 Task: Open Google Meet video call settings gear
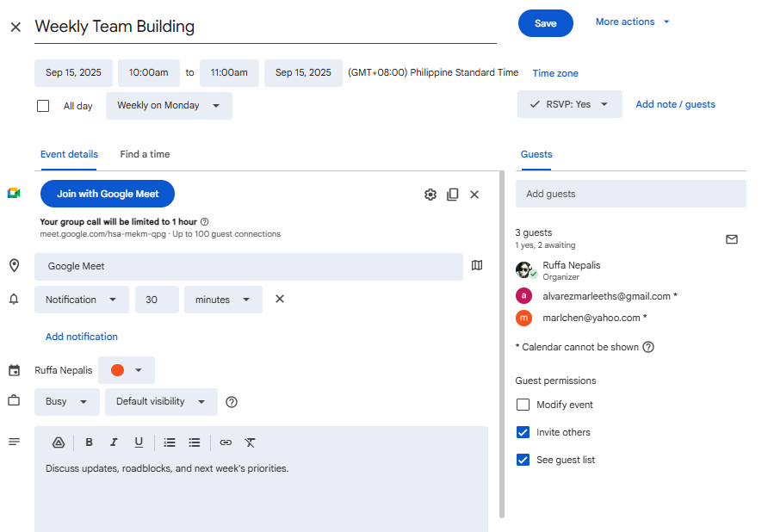click(x=430, y=195)
